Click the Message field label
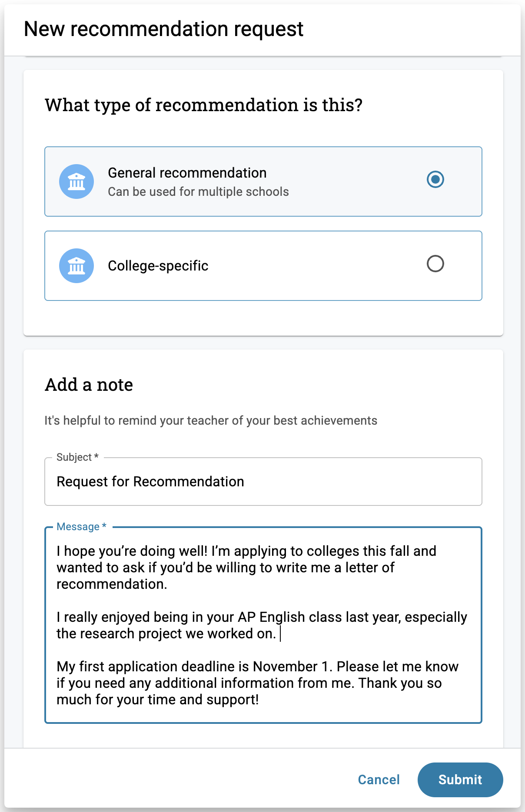This screenshot has width=525, height=812. click(78, 527)
